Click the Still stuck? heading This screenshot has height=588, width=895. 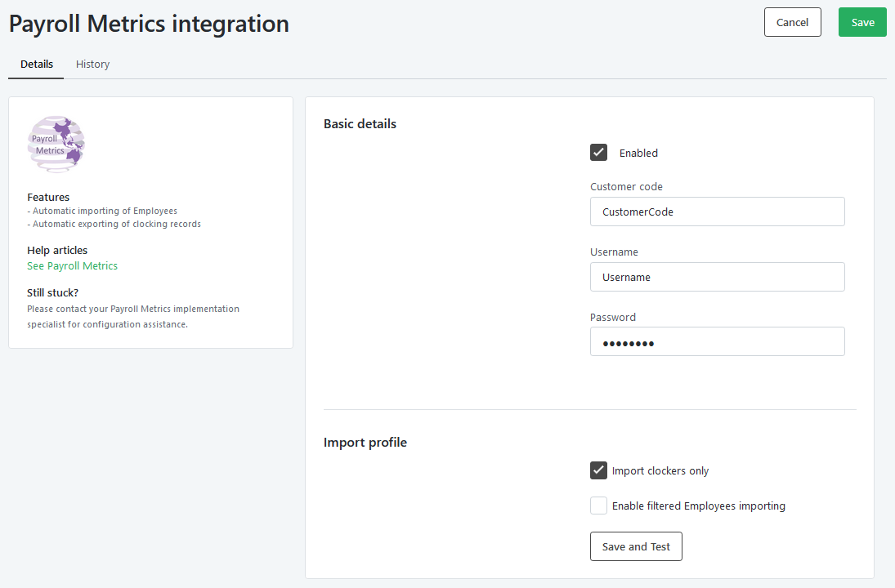[52, 292]
